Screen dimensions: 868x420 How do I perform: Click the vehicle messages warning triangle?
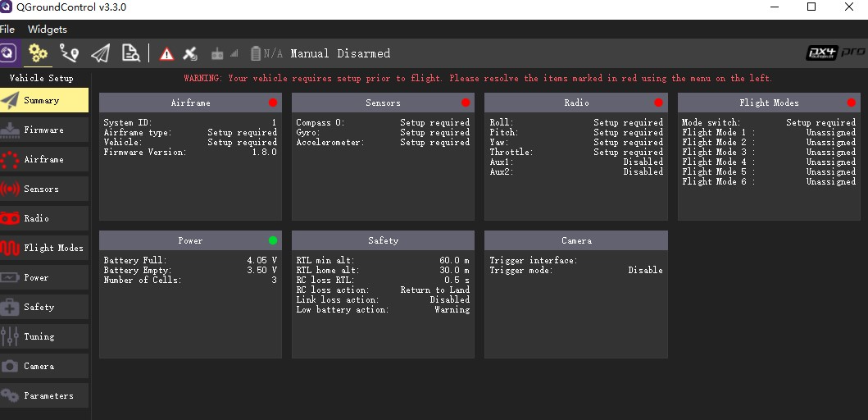[166, 54]
